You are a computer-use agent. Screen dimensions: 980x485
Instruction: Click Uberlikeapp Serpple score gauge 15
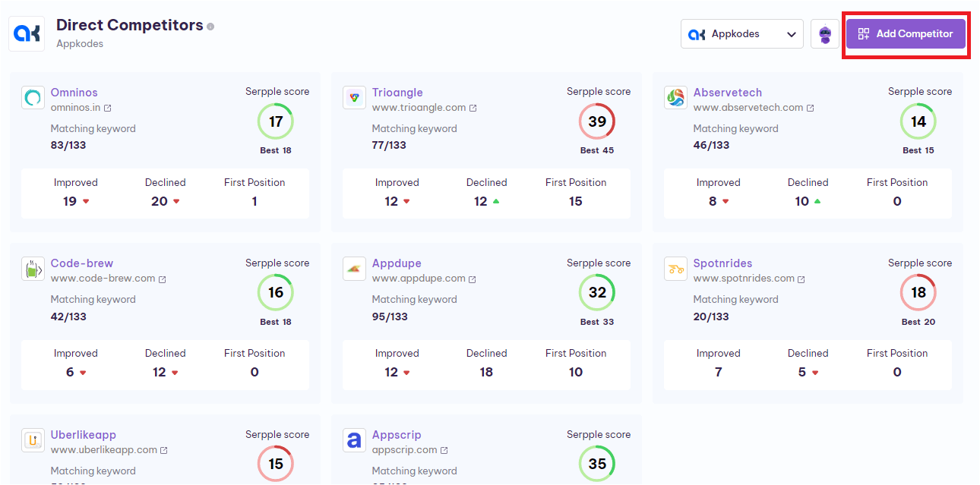pos(276,464)
